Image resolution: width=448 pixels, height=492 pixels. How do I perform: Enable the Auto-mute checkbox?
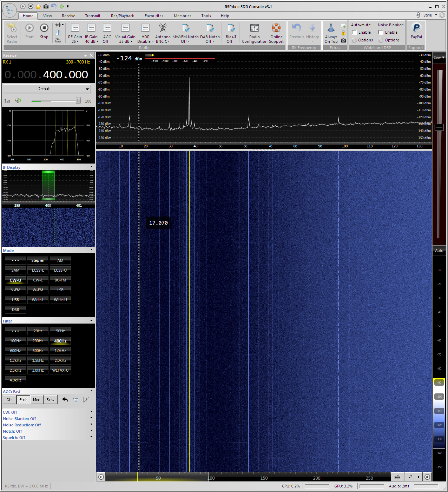[x=354, y=32]
